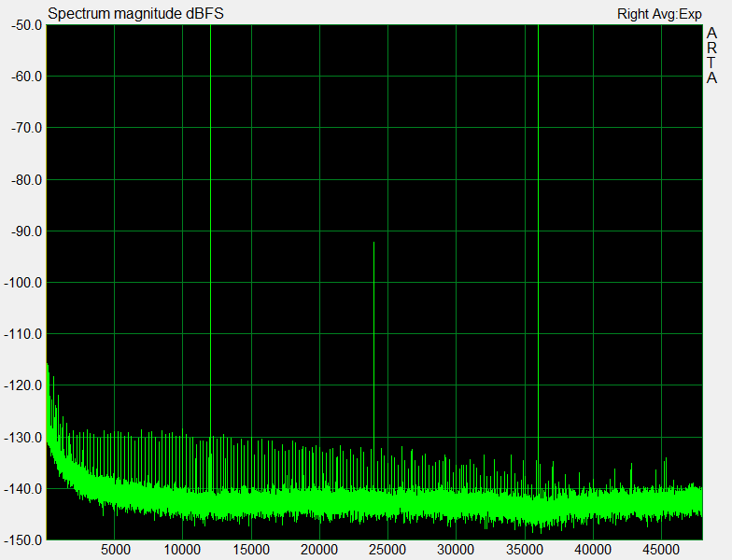Click the -140.0 y-axis label
732x560 pixels.
[x=22, y=489]
